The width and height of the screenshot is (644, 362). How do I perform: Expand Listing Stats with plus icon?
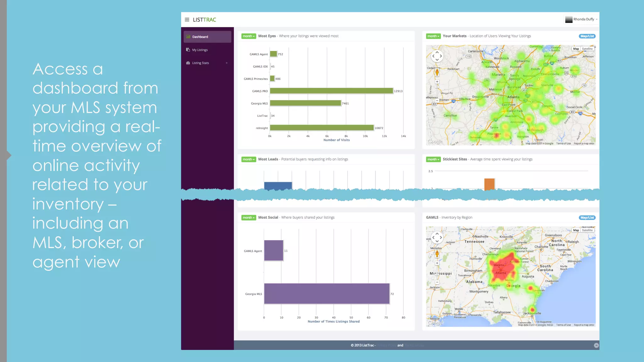click(x=226, y=63)
